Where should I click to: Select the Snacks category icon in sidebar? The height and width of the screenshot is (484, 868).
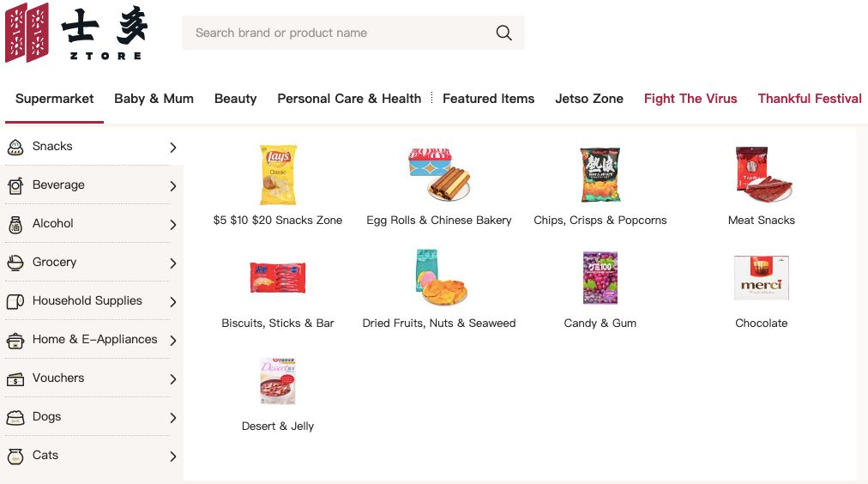[15, 147]
